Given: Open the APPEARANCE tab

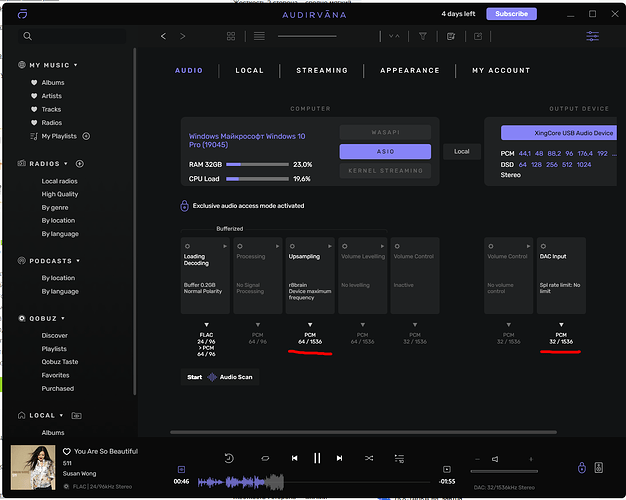Looking at the screenshot, I should pos(410,71).
